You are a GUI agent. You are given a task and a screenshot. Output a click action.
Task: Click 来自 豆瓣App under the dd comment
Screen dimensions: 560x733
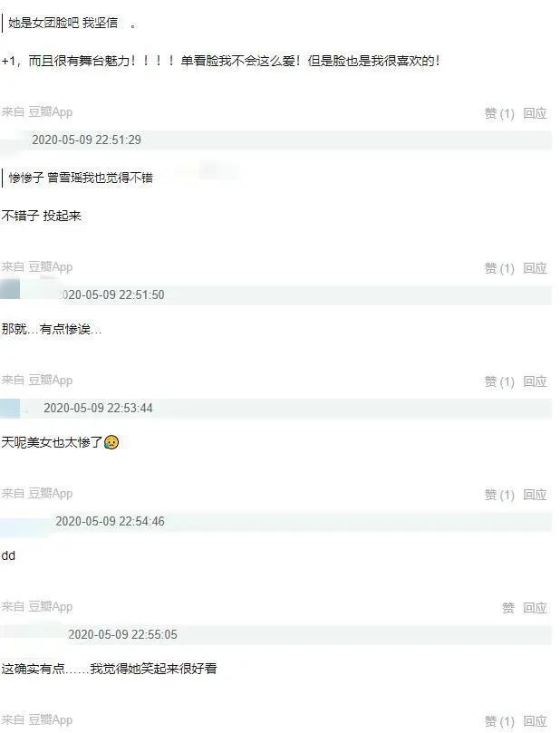tap(37, 607)
